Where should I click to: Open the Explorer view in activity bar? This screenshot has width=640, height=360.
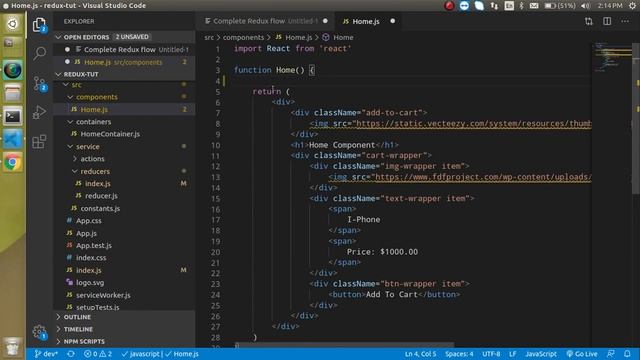click(x=39, y=25)
